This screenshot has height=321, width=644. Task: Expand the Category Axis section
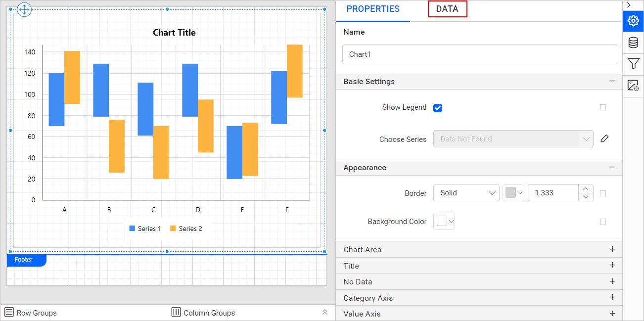612,297
